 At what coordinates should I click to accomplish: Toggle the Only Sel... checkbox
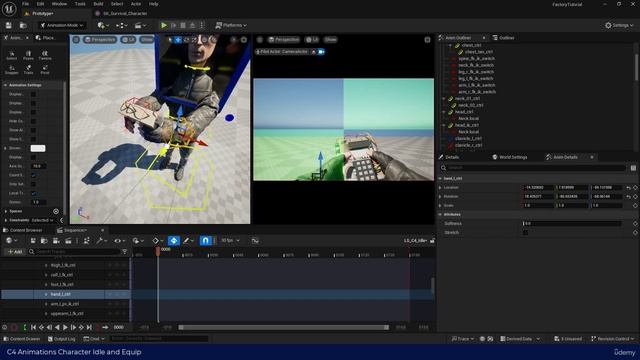click(x=33, y=184)
